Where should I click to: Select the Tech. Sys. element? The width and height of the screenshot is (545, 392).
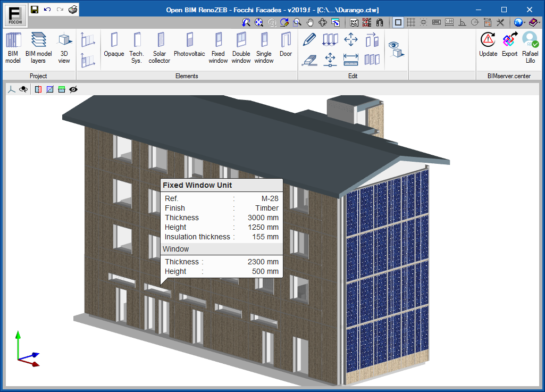[x=137, y=48]
